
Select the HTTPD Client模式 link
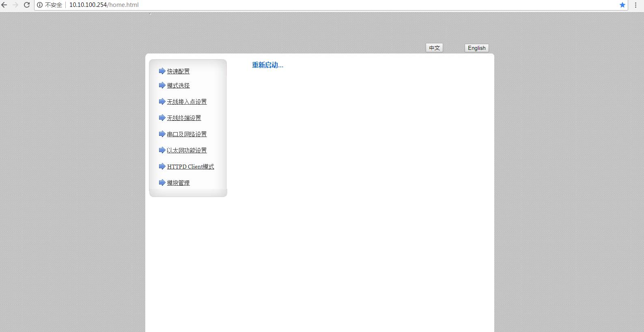pyautogui.click(x=190, y=167)
